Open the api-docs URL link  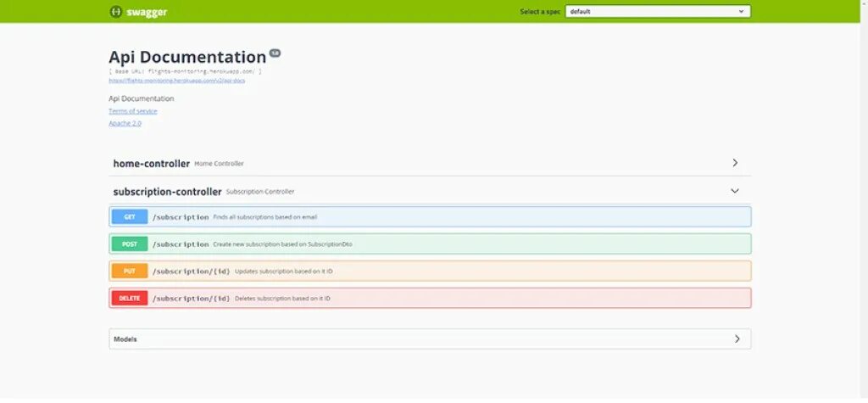pos(176,81)
